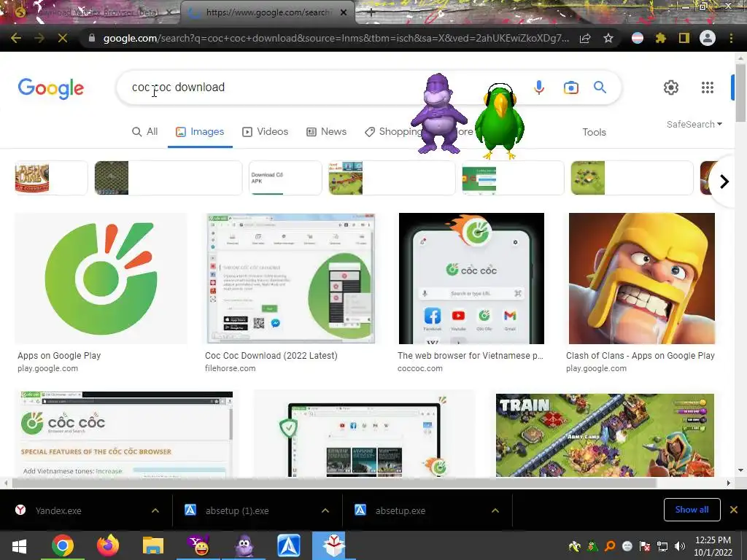Open the Google apps grid
Screen dimensions: 747x560
(x=708, y=87)
